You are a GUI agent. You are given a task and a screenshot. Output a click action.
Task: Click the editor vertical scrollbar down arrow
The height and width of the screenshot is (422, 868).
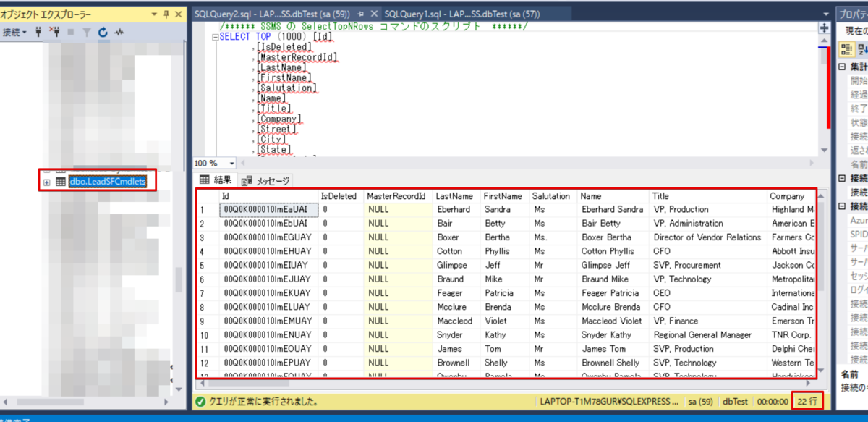click(824, 150)
